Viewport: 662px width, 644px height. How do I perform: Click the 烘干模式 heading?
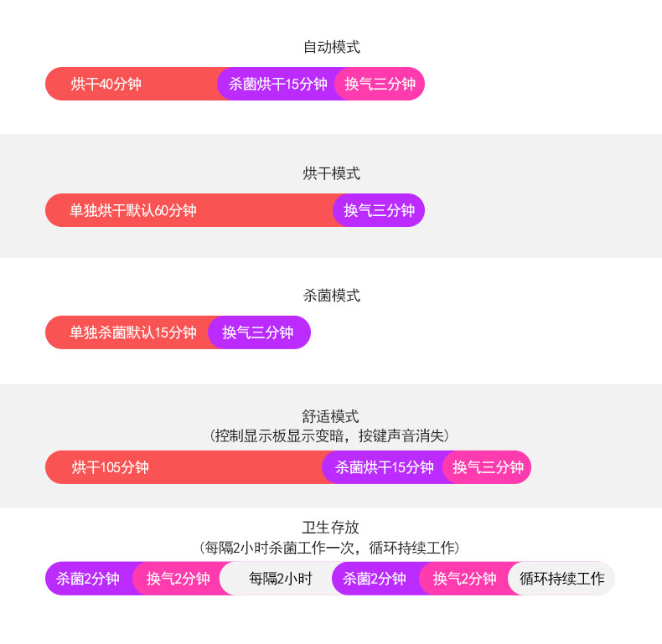click(x=332, y=173)
